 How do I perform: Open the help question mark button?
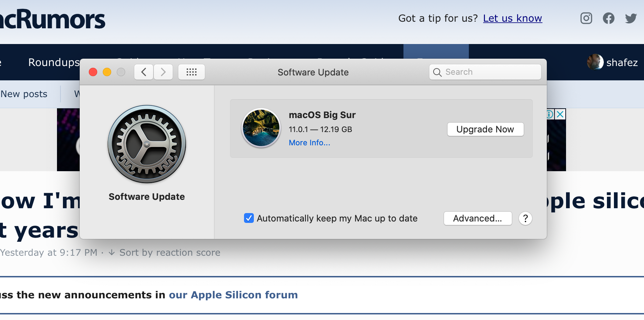click(x=525, y=218)
